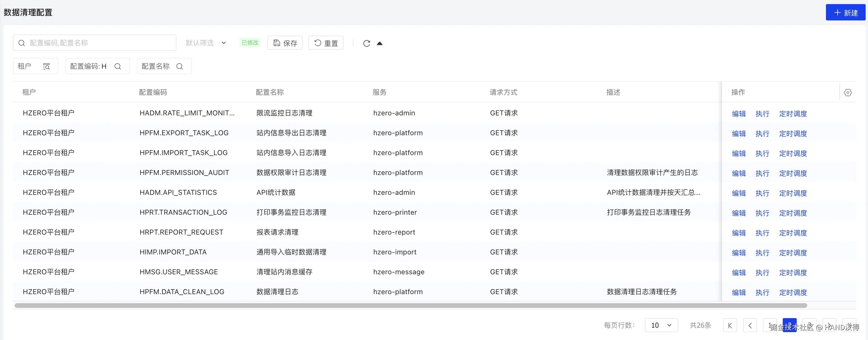Image resolution: width=868 pixels, height=340 pixels.
Task: Click the refresh icon in the filter bar
Action: [367, 43]
